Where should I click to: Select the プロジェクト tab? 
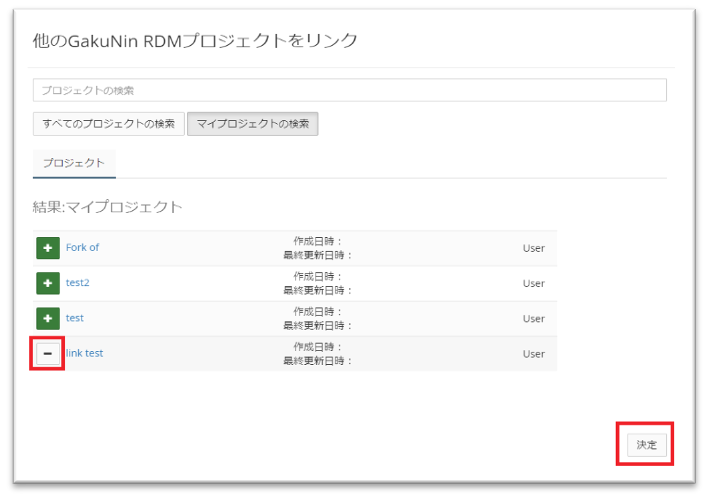point(74,163)
